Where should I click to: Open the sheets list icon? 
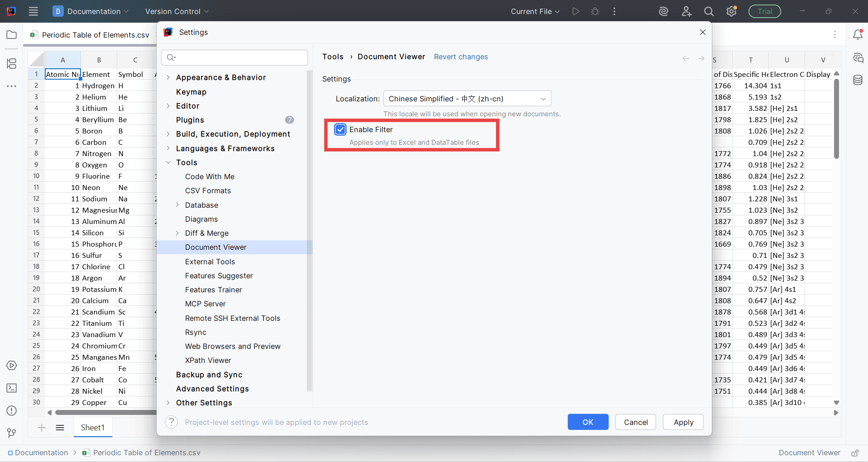60,428
